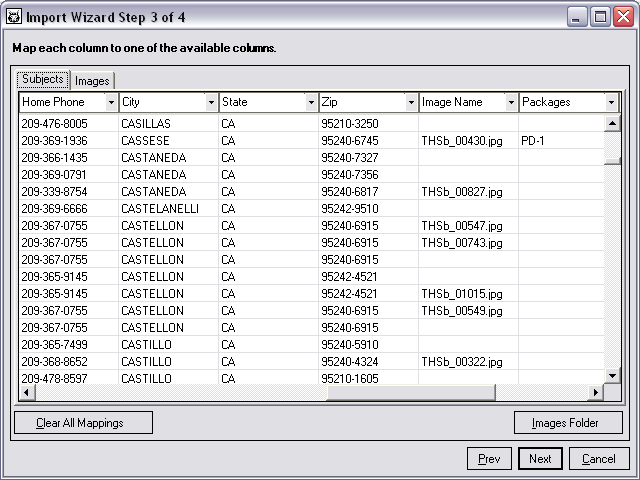Open the Image Name column dropdown
Screen dimensions: 640x480
click(511, 103)
